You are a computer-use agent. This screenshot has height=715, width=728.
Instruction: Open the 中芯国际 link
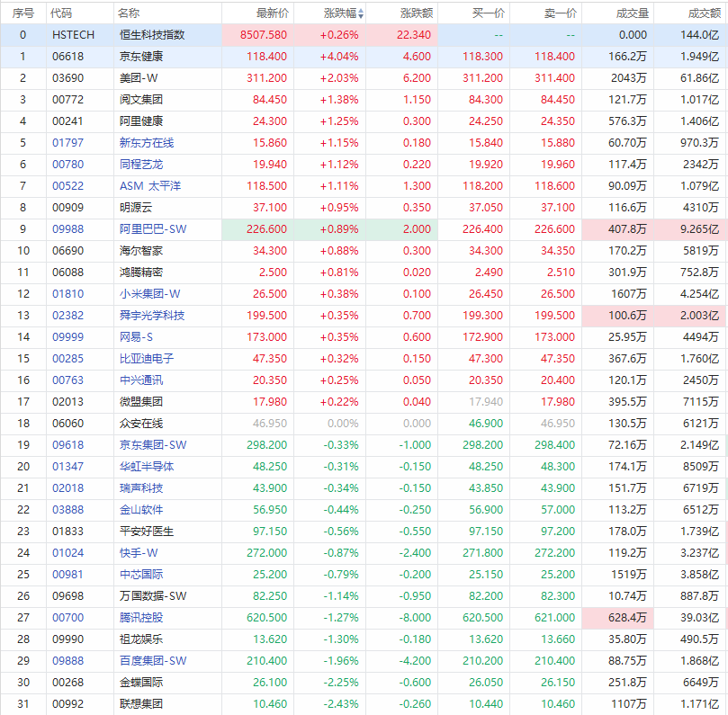coord(141,575)
